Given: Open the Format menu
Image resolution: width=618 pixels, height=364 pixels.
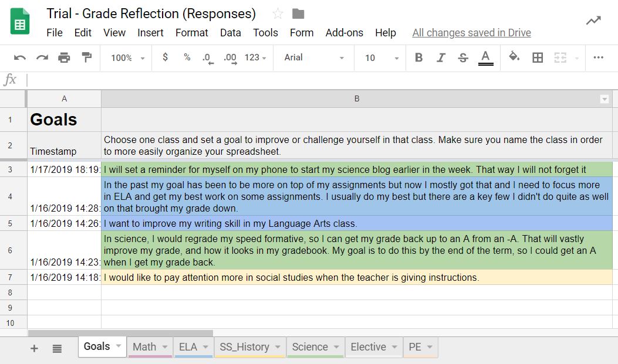Looking at the screenshot, I should [x=191, y=33].
